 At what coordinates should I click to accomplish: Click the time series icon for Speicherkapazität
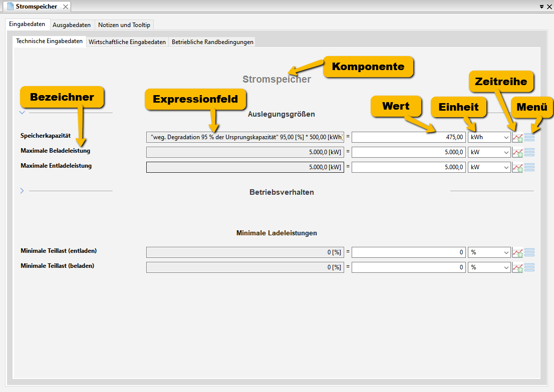coord(517,138)
